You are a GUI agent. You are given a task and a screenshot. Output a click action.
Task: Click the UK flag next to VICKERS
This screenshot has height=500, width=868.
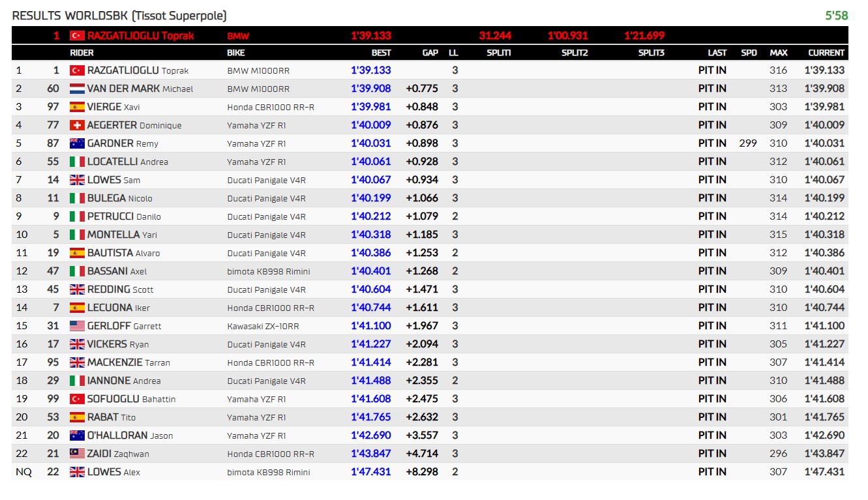[77, 344]
